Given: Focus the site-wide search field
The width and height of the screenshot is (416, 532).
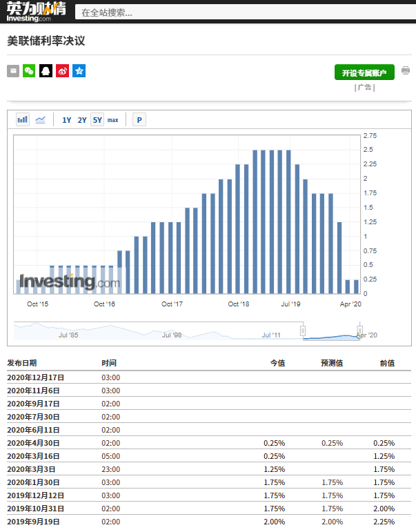Looking at the screenshot, I should (x=246, y=12).
